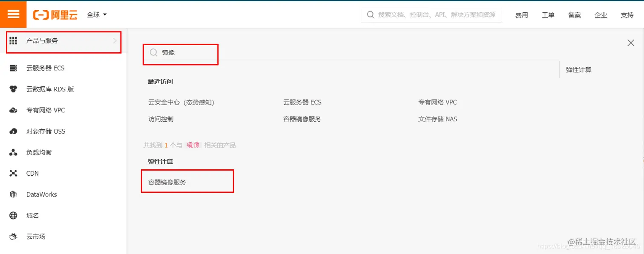
Task: Click the 云市场 icon
Action: point(13,237)
